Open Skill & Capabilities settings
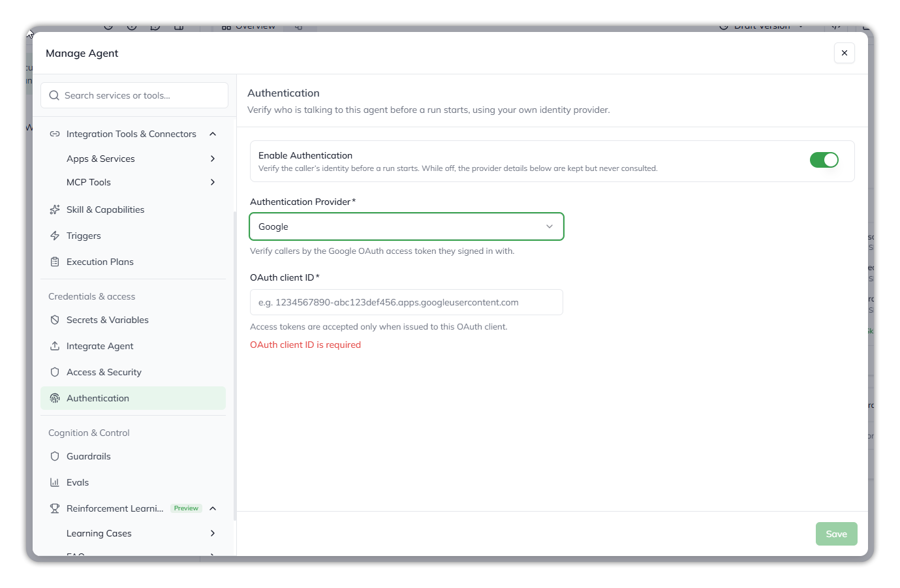This screenshot has height=588, width=900. coord(133,209)
